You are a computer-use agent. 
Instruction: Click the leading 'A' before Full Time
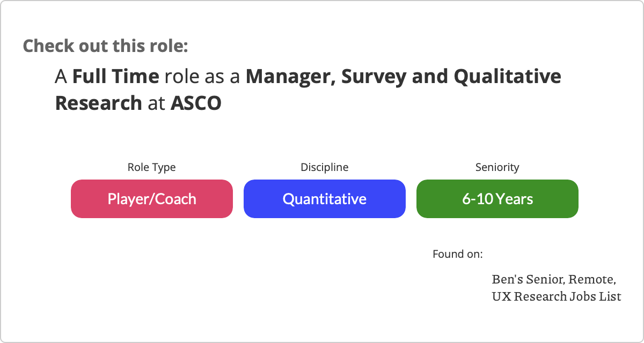(x=61, y=77)
